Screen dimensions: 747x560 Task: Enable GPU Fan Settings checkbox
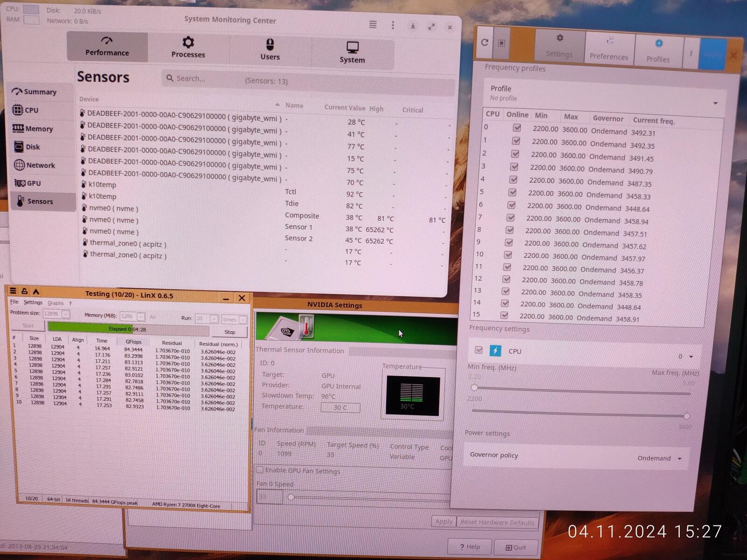[260, 469]
